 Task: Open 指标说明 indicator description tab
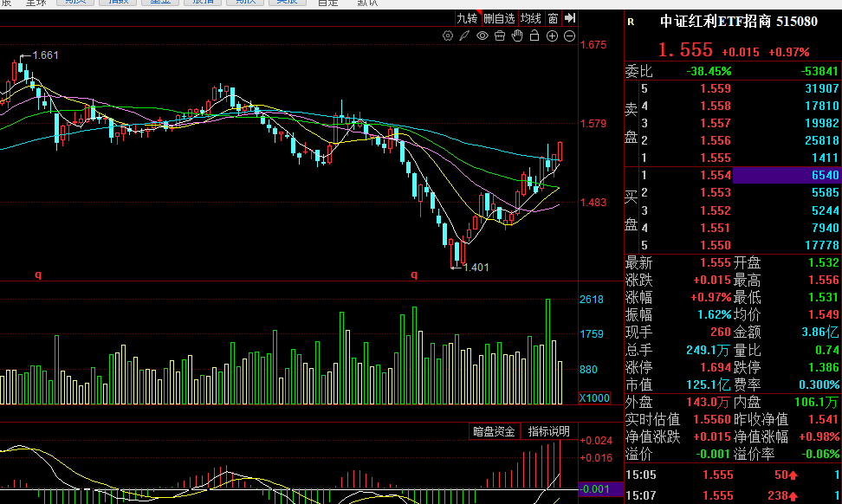[549, 431]
